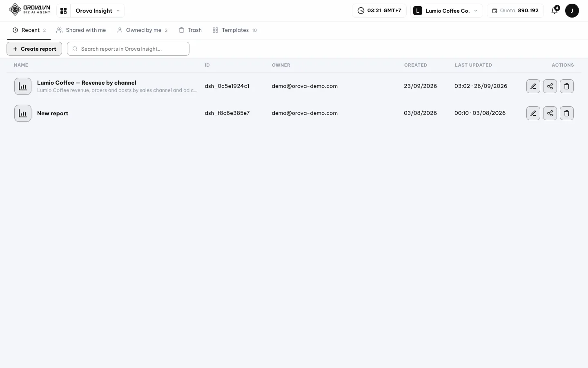The height and width of the screenshot is (368, 588).
Task: Click the ID dsh_0c5e1924c1
Action: coord(227,86)
